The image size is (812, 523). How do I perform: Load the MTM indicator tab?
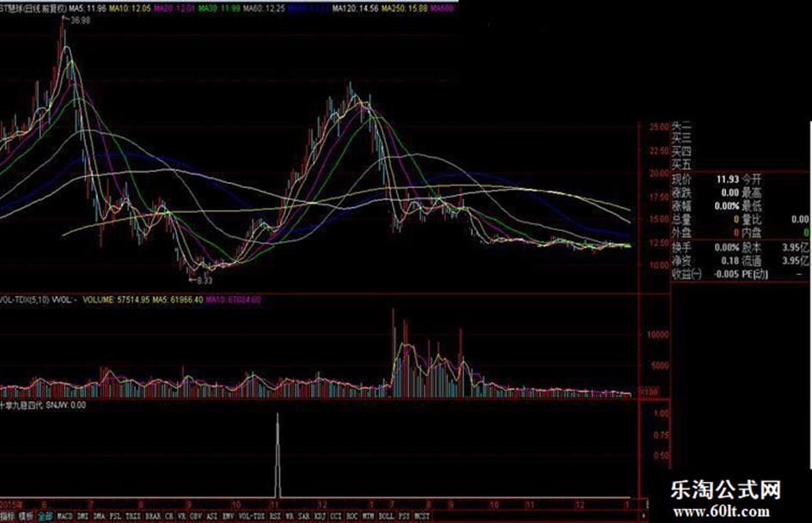(368, 516)
